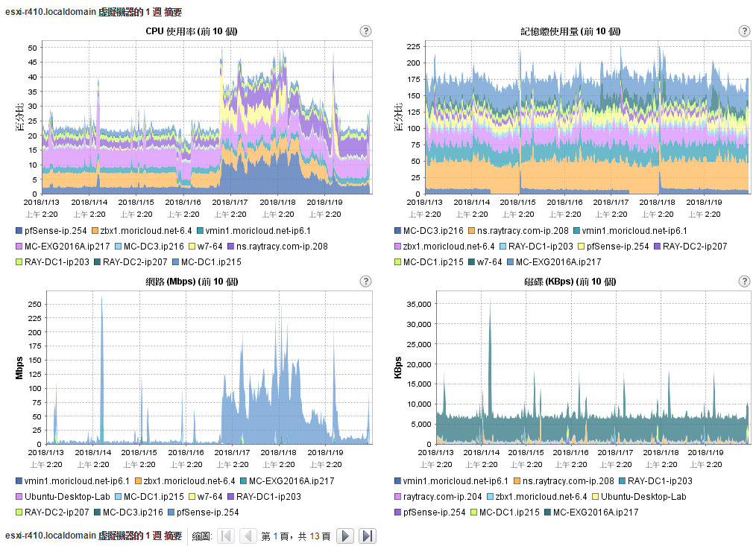Go to the next thumbnail page
This screenshot has height=546, width=756.
pos(345,536)
